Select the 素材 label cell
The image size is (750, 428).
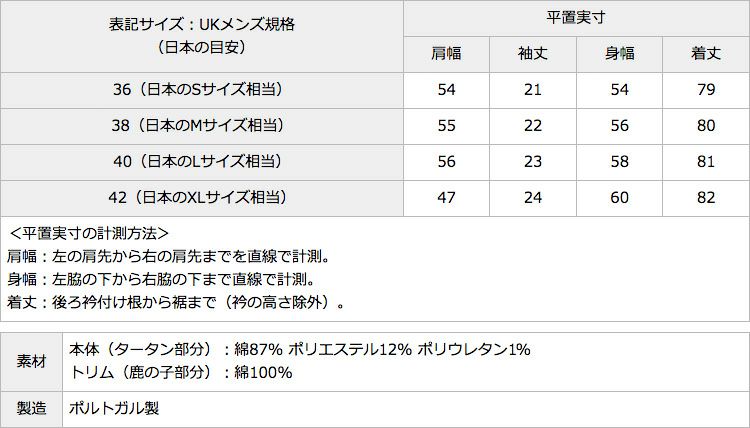[x=32, y=361]
